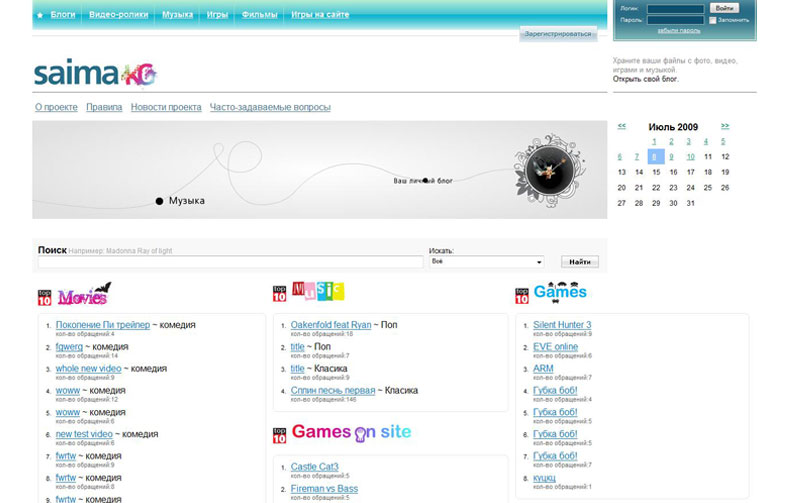Click the Поиск search text field

(x=230, y=262)
